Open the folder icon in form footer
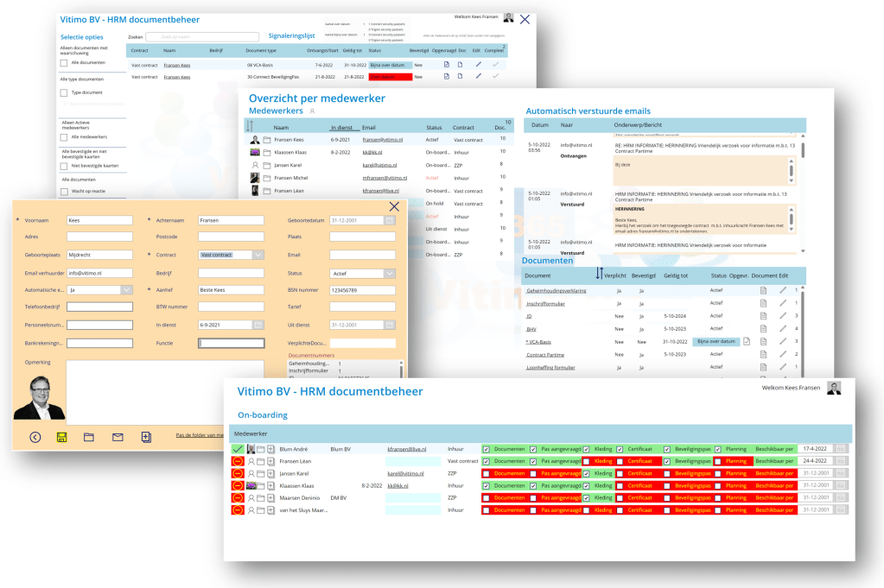 tap(89, 437)
